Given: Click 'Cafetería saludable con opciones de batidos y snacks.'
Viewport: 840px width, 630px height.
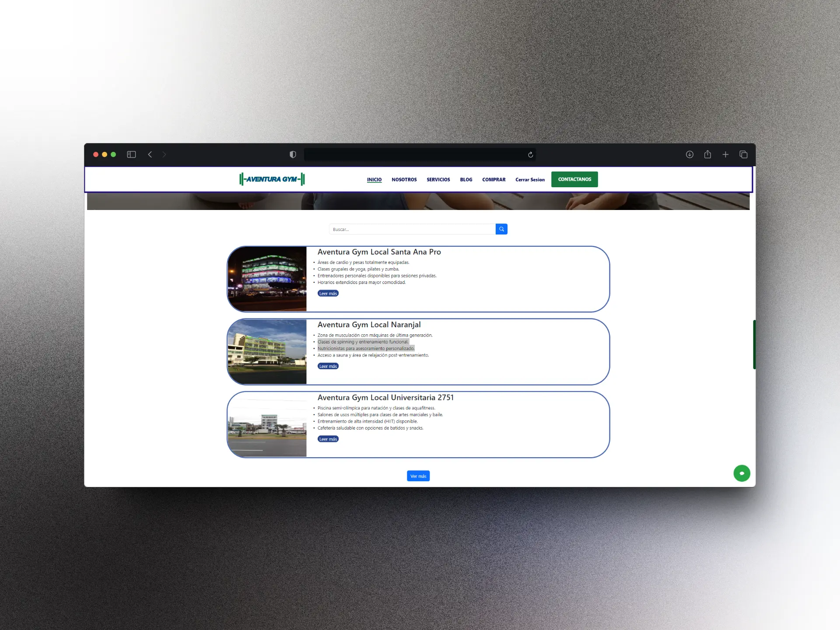Looking at the screenshot, I should point(370,428).
